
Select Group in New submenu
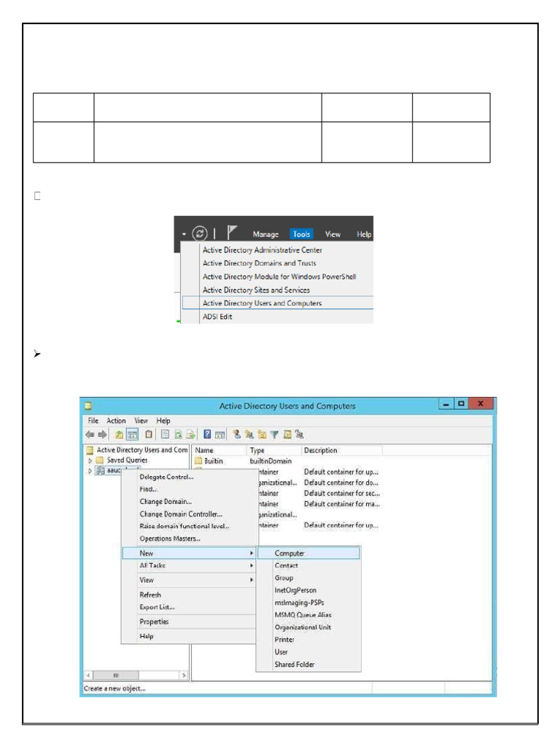(284, 578)
